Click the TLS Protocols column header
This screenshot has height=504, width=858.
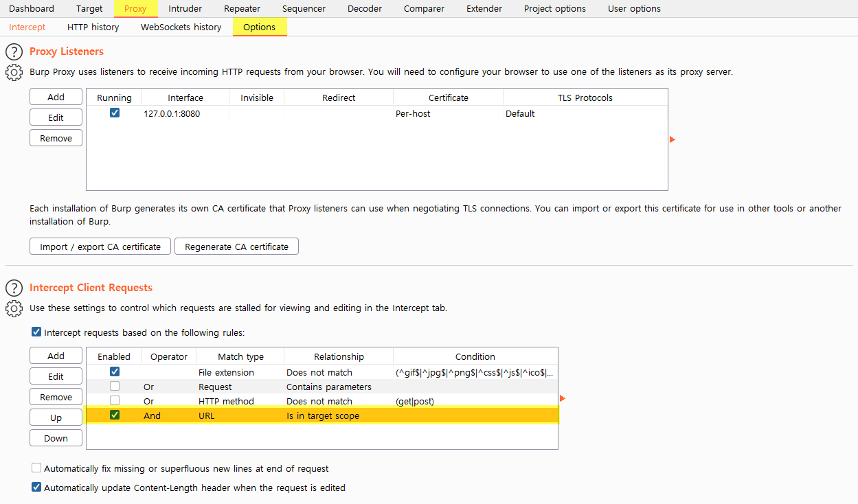(585, 98)
